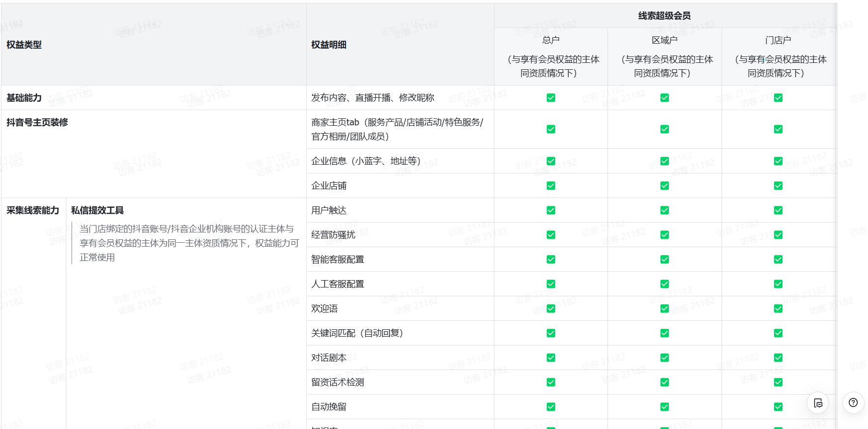Click 门店户 check mark for 用户触达 row
Viewport: 868px width, 429px height.
click(778, 210)
